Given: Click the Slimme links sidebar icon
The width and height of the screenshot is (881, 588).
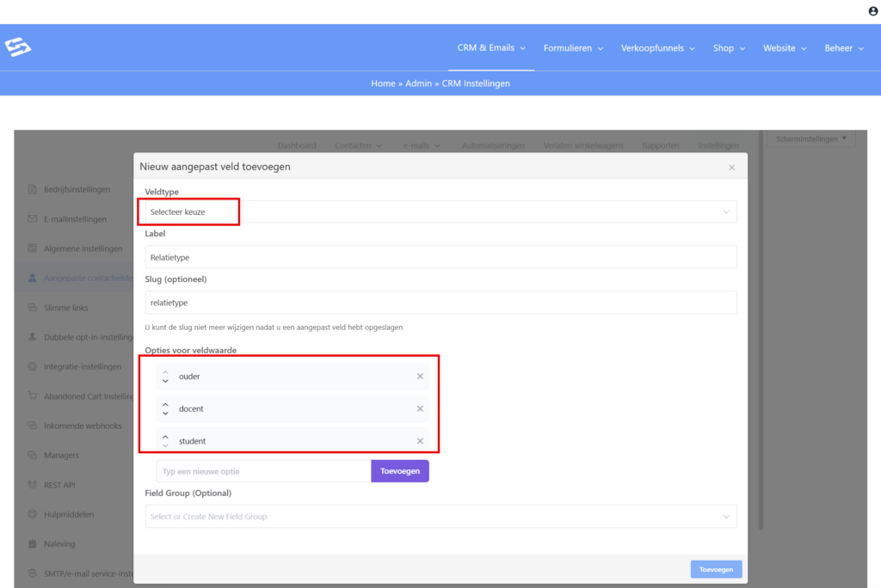Looking at the screenshot, I should click(33, 308).
